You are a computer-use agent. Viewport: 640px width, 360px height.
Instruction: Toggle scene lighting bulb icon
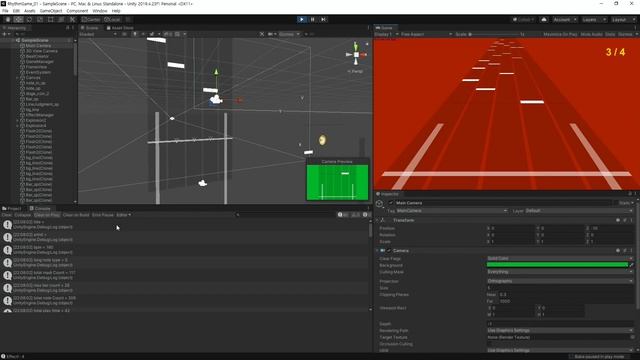[x=135, y=34]
